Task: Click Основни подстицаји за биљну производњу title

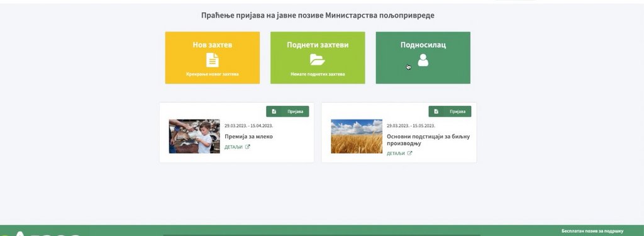Action: (428, 140)
